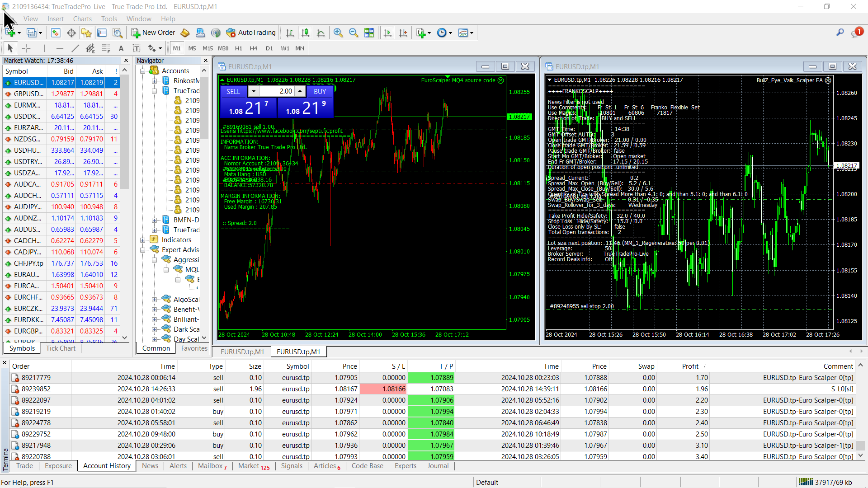Toggle the Terminal panel toolbar icon

[102, 33]
